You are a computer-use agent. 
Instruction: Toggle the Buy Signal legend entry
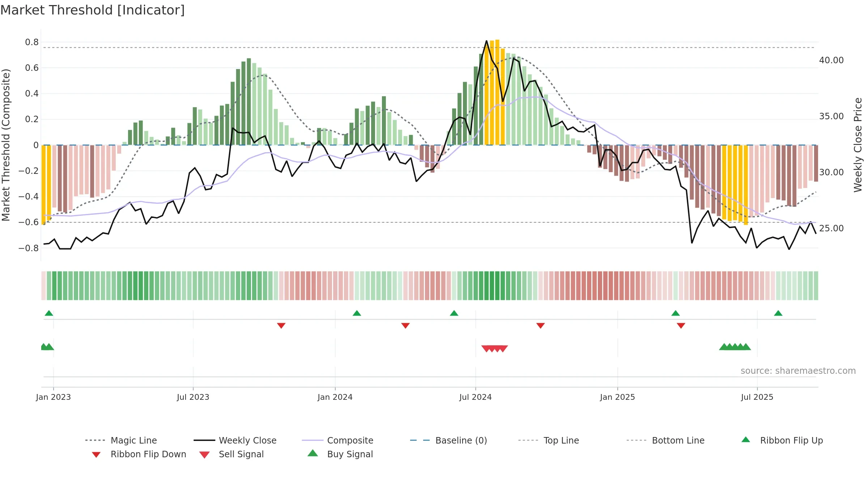point(340,454)
